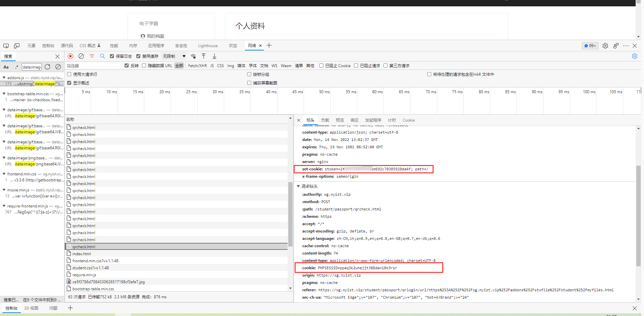Open 应用程序 panel tab
Viewport: 644px width, 316px height.
156,46
